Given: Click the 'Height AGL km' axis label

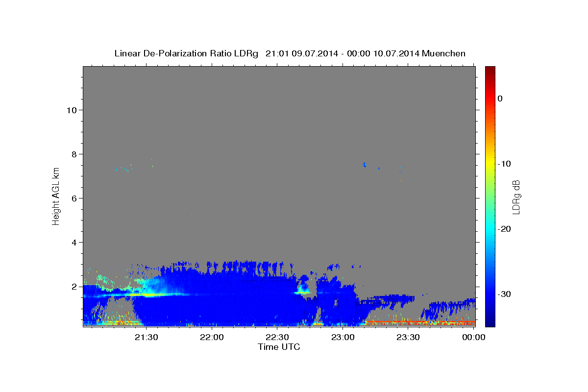Looking at the screenshot, I should (56, 196).
